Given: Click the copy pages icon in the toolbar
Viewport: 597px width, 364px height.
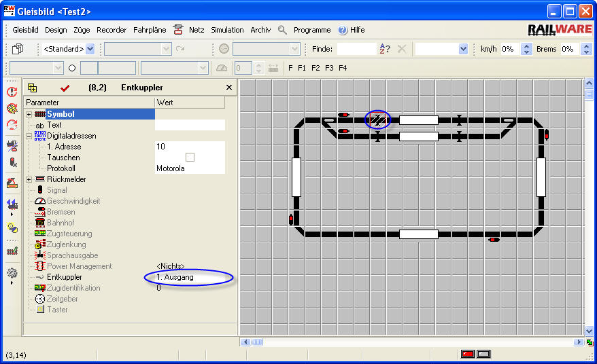Looking at the screenshot, I should pyautogui.click(x=18, y=49).
